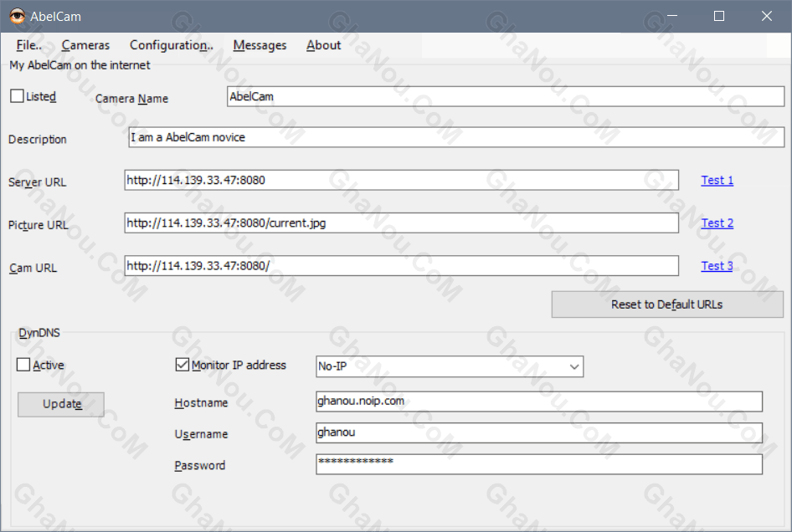Click the 'Cam URL' label
This screenshot has height=532, width=792.
pyautogui.click(x=33, y=268)
